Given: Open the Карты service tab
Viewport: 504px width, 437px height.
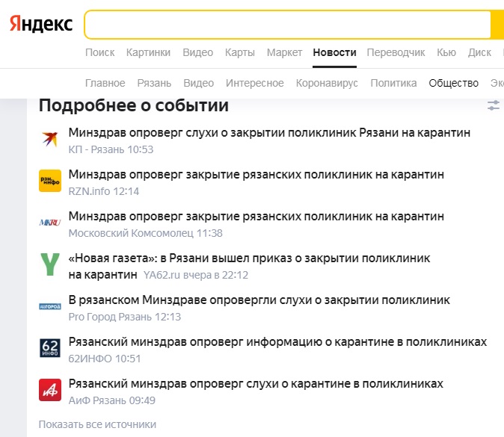Looking at the screenshot, I should pos(240,52).
